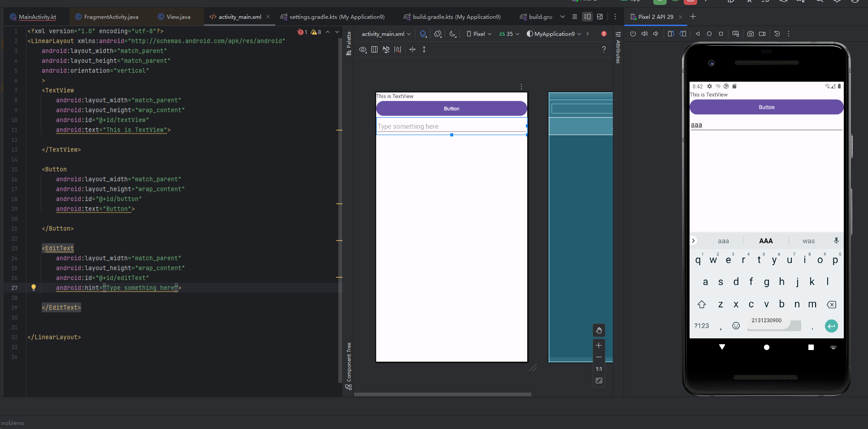868x429 pixels.
Task: Choose keyboard suggestion AAA
Action: coord(766,241)
